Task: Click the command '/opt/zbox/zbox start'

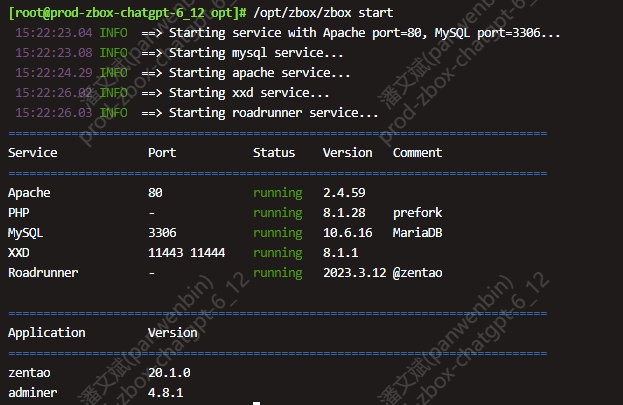Action: point(323,13)
